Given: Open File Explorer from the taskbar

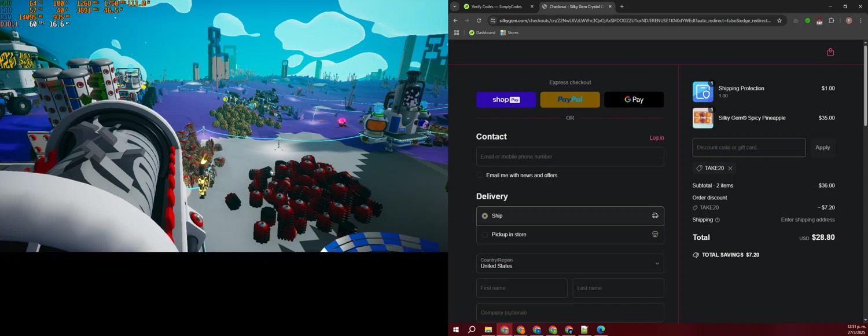Looking at the screenshot, I should 488,330.
